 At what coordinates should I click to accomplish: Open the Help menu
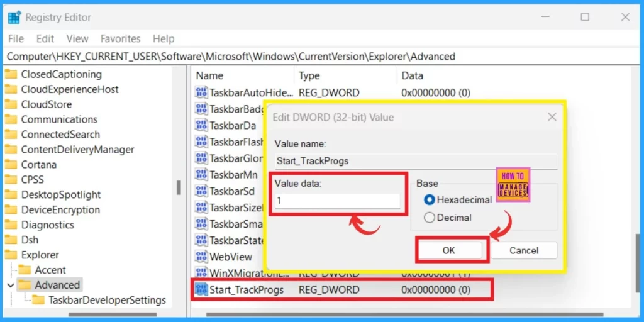[164, 38]
